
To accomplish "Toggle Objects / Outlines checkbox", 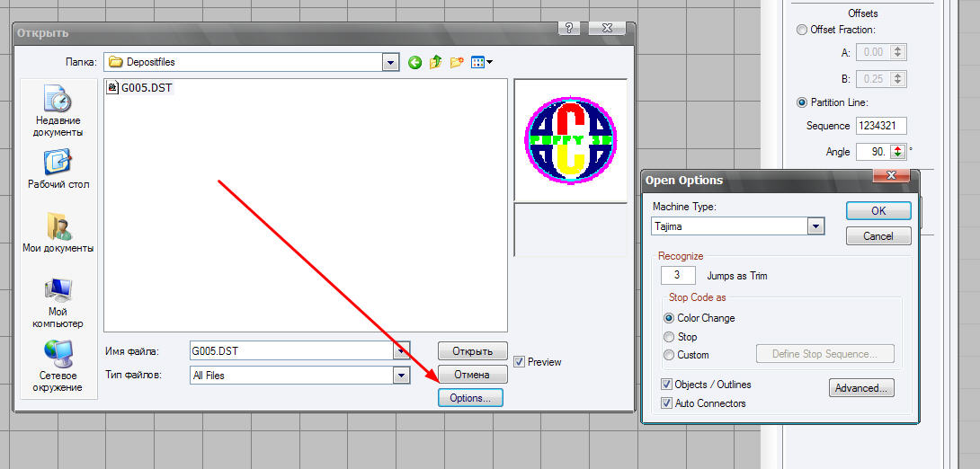I will pyautogui.click(x=667, y=384).
